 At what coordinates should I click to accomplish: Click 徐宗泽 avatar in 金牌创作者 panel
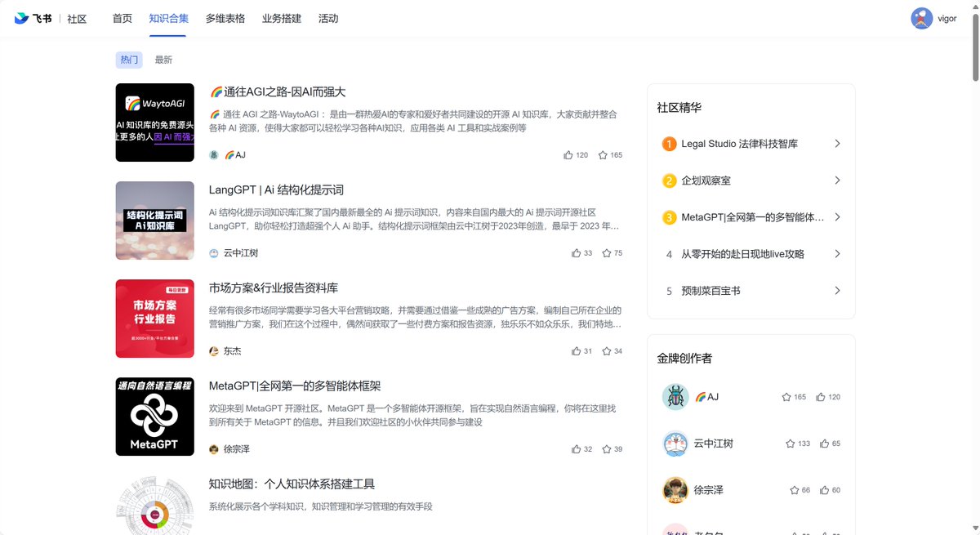point(675,490)
